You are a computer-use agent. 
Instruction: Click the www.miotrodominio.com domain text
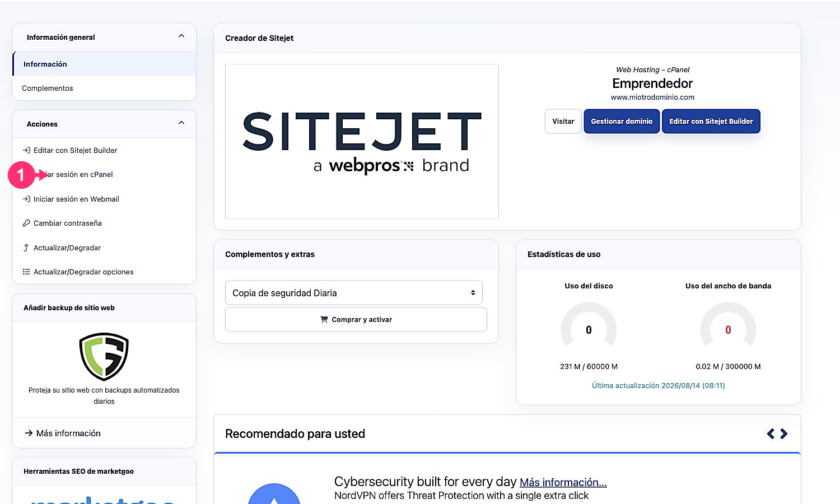tap(652, 97)
